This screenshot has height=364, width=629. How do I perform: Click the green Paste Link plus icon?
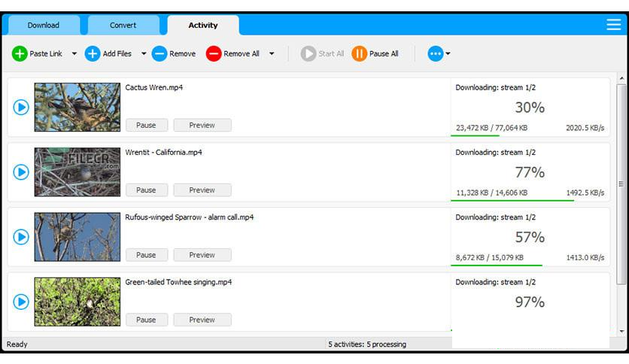click(x=20, y=53)
